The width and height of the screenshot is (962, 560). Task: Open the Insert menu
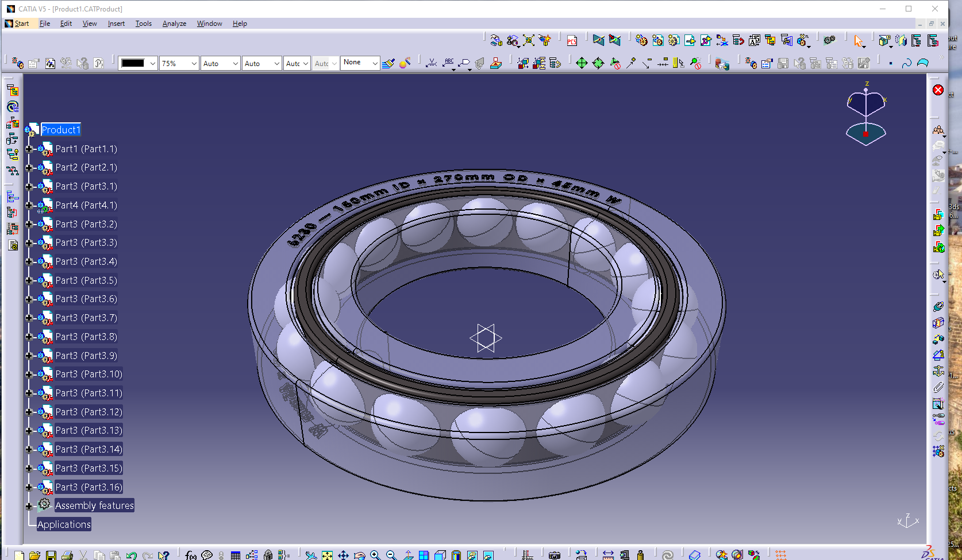click(x=116, y=24)
